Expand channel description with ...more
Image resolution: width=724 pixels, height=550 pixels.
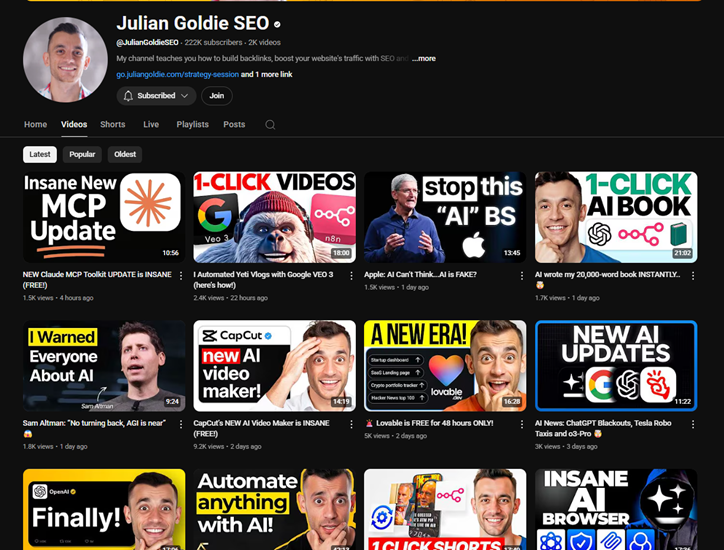tap(424, 59)
